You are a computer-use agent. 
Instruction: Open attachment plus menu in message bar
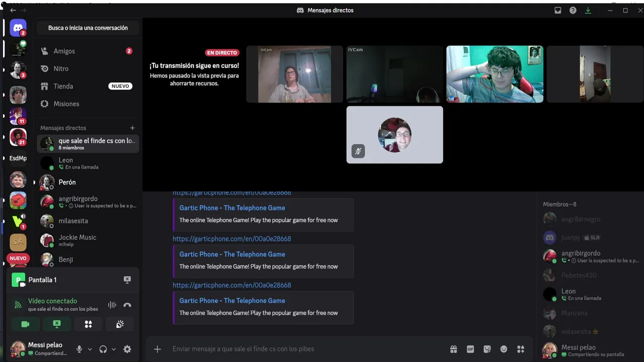point(157,349)
